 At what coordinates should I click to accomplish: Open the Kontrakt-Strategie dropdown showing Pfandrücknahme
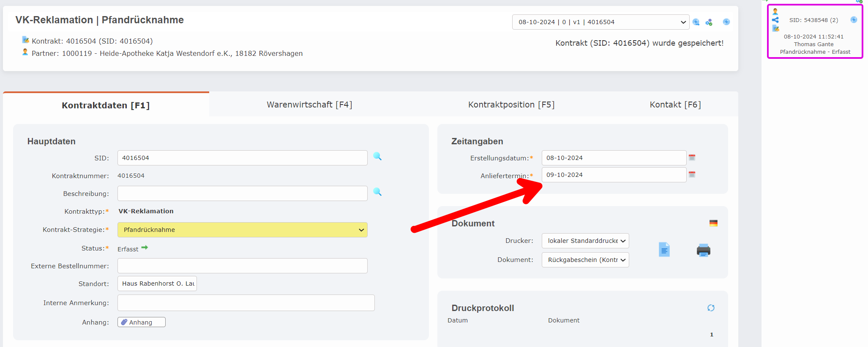[242, 230]
